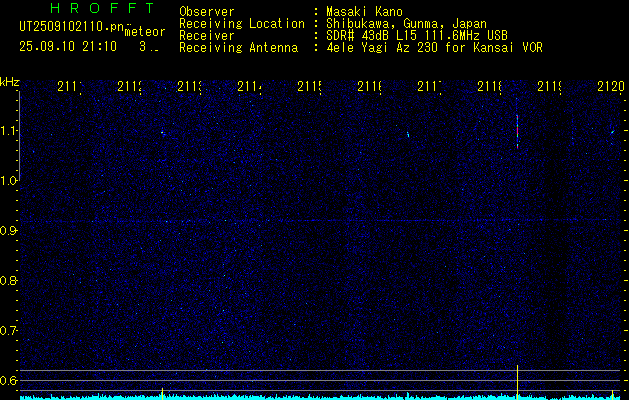Click the 2113 time marker
The image size is (629, 400).
coord(189,87)
